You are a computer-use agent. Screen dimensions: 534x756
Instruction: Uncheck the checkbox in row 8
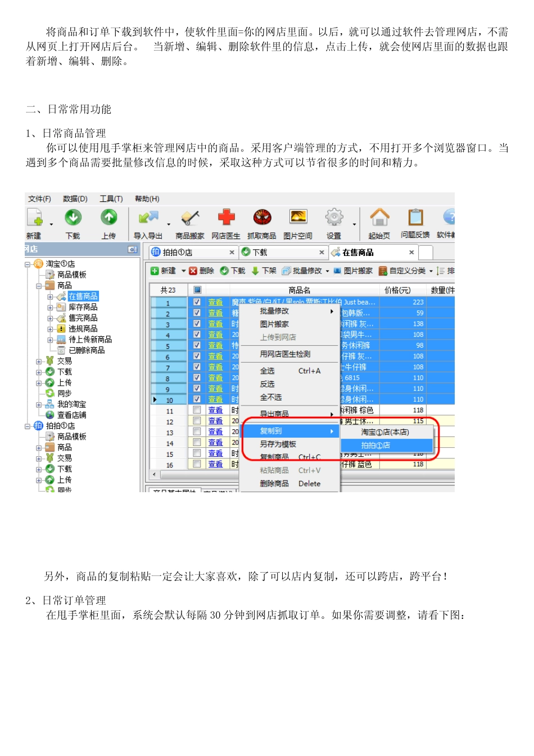(197, 377)
